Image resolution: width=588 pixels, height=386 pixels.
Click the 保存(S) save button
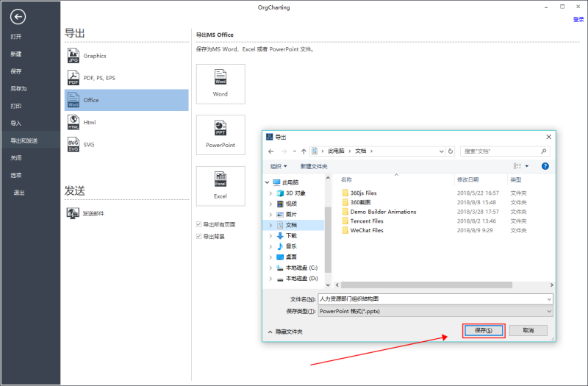click(x=484, y=331)
